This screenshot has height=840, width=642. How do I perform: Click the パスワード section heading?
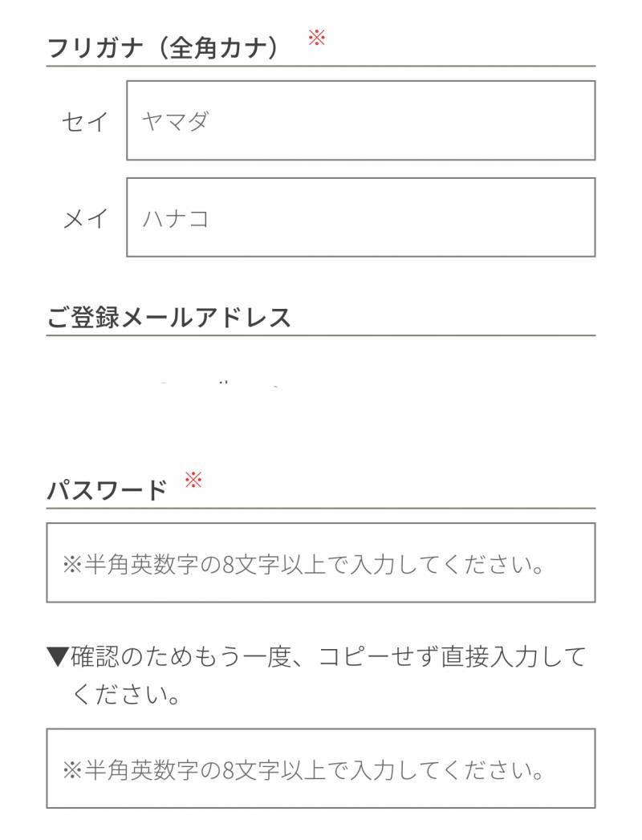(108, 490)
